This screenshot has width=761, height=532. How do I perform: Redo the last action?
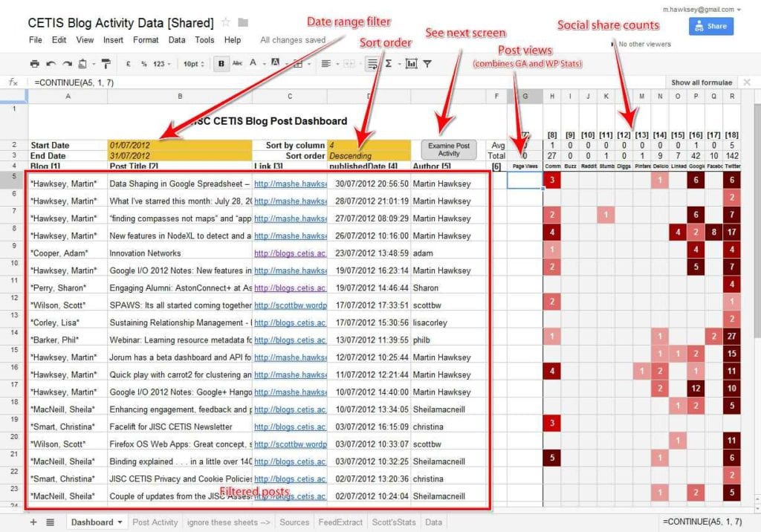point(67,64)
